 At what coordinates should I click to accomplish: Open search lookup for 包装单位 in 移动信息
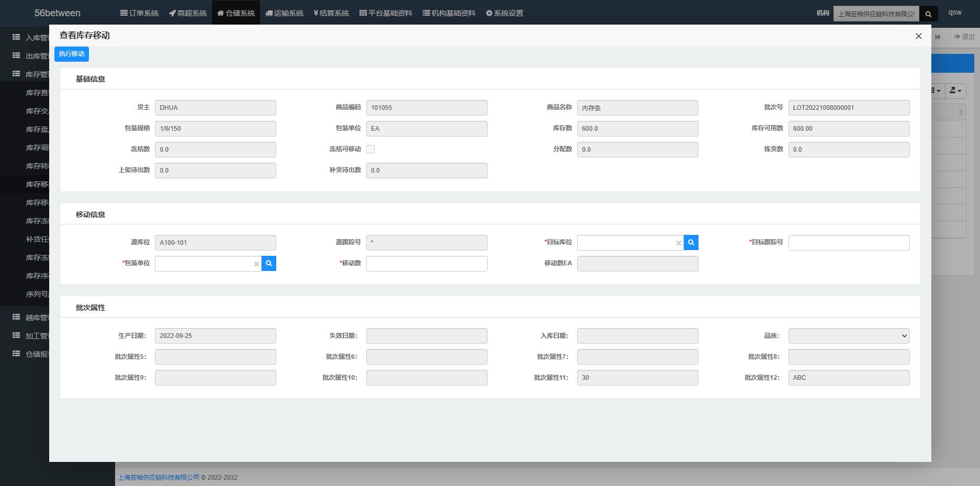tap(269, 263)
